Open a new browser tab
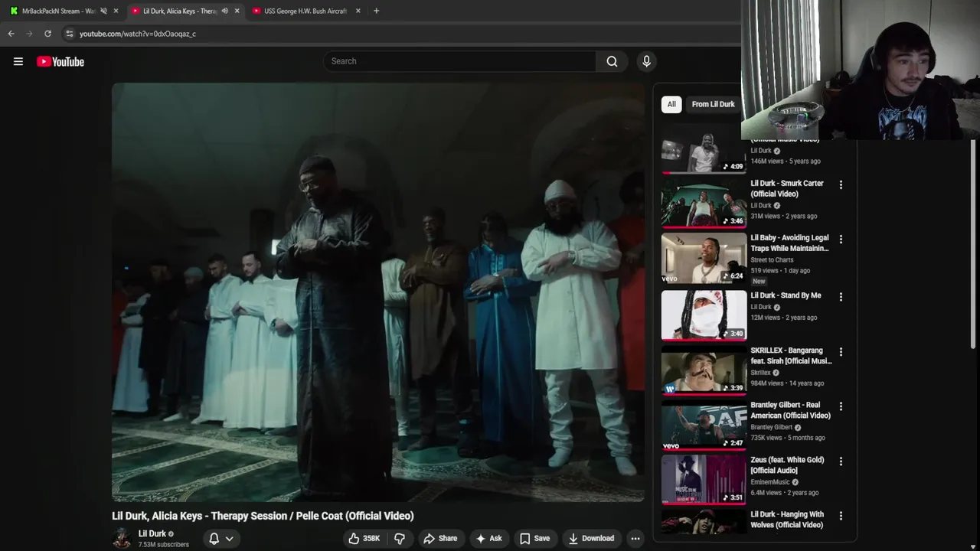Viewport: 980px width, 551px height. (x=376, y=11)
